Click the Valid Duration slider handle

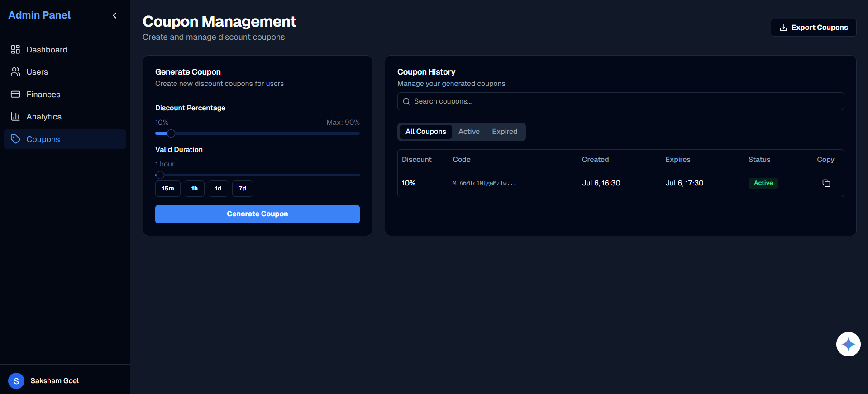coord(160,175)
